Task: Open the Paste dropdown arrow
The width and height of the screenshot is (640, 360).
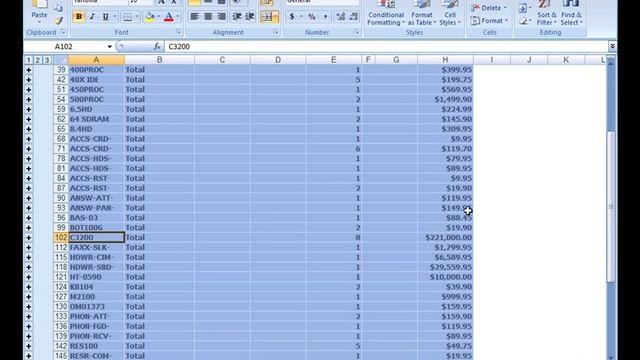Action: point(39,22)
